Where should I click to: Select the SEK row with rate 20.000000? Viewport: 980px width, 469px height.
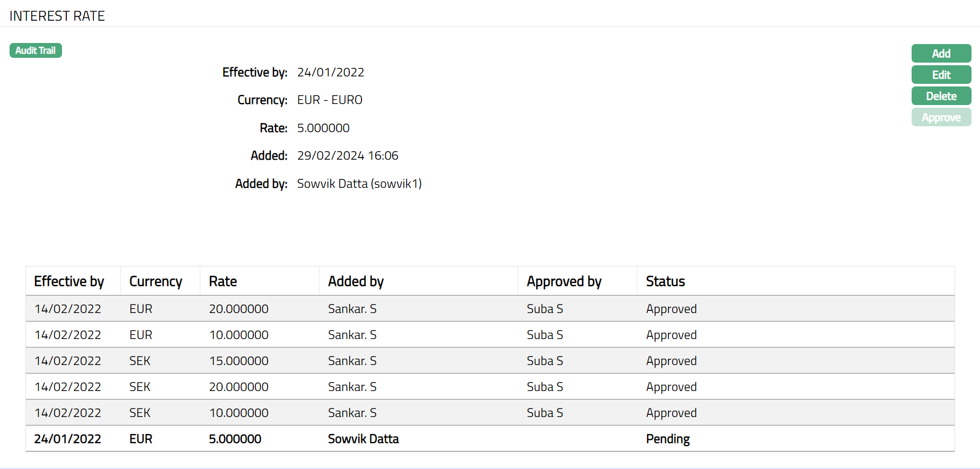pos(239,387)
